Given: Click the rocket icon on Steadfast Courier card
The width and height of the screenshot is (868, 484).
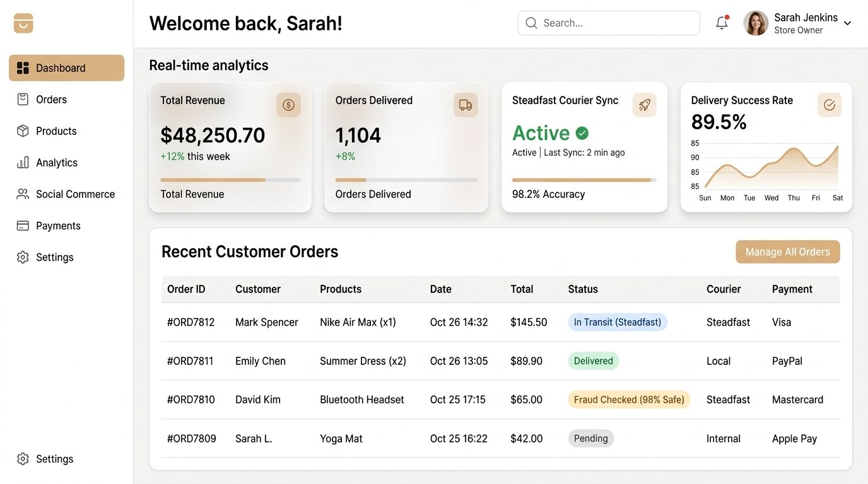Looking at the screenshot, I should pos(645,105).
